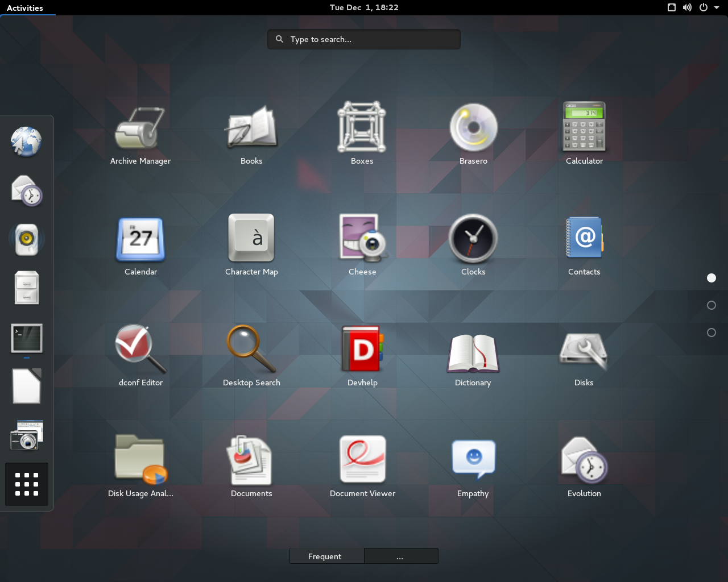Open the web browser in the dash
Image resolution: width=728 pixels, height=582 pixels.
tap(26, 142)
